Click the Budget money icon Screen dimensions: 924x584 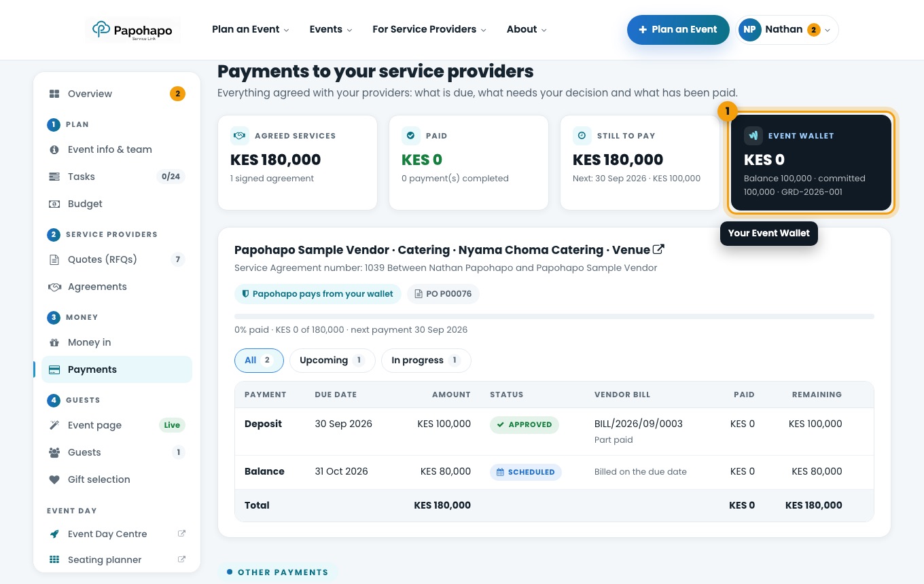point(54,204)
